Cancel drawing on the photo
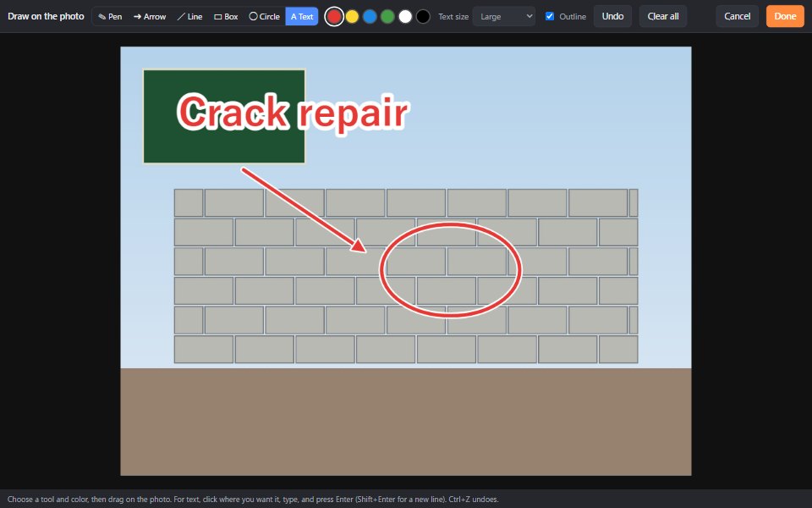 tap(738, 16)
